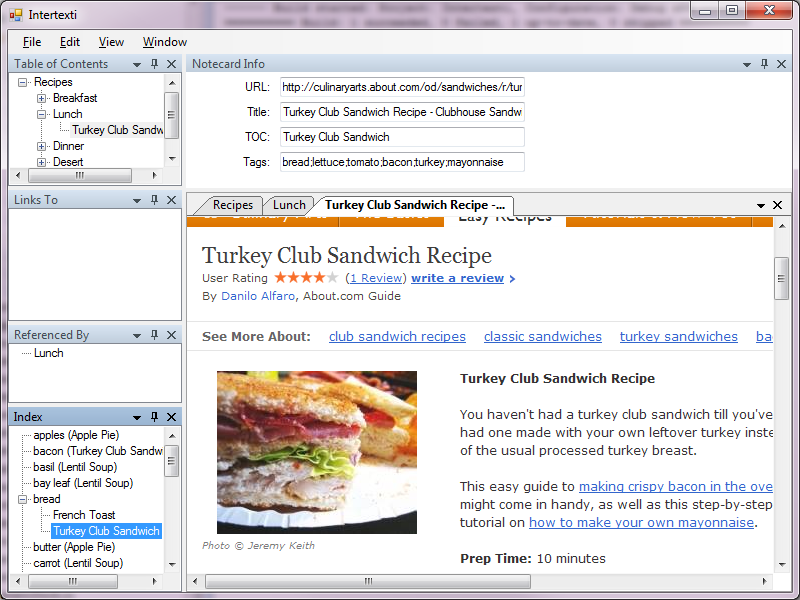Screen dimensions: 800x600
Task: Pin the Table of Contents panel
Action: [x=154, y=64]
